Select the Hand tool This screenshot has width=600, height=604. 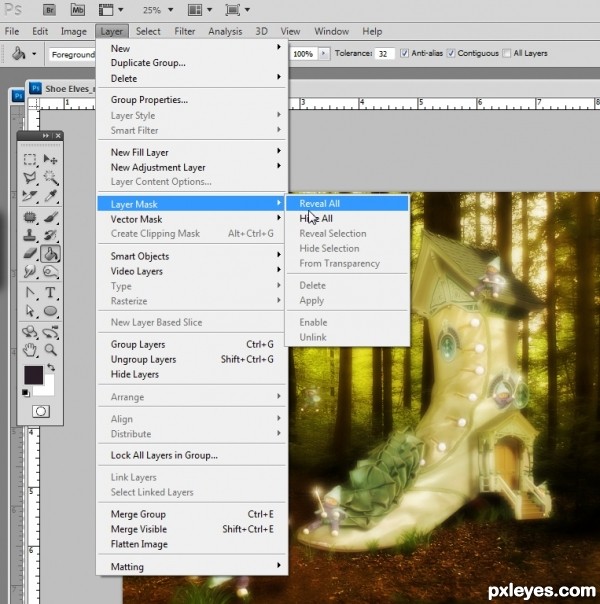pyautogui.click(x=30, y=350)
